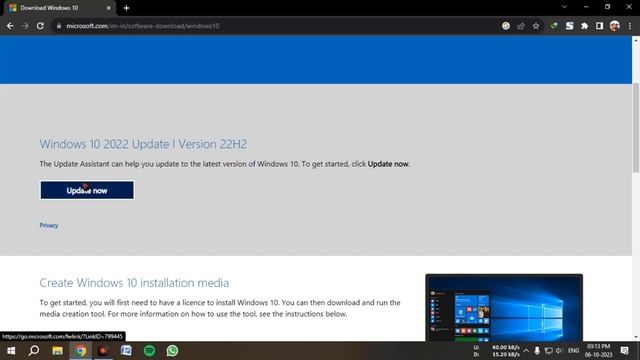Open the Chrome profile avatar

tap(615, 26)
